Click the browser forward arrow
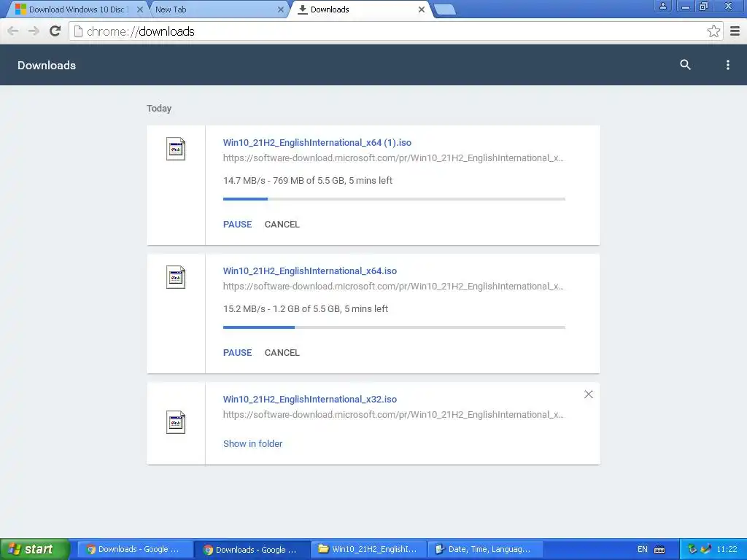Image resolution: width=747 pixels, height=560 pixels. tap(34, 31)
